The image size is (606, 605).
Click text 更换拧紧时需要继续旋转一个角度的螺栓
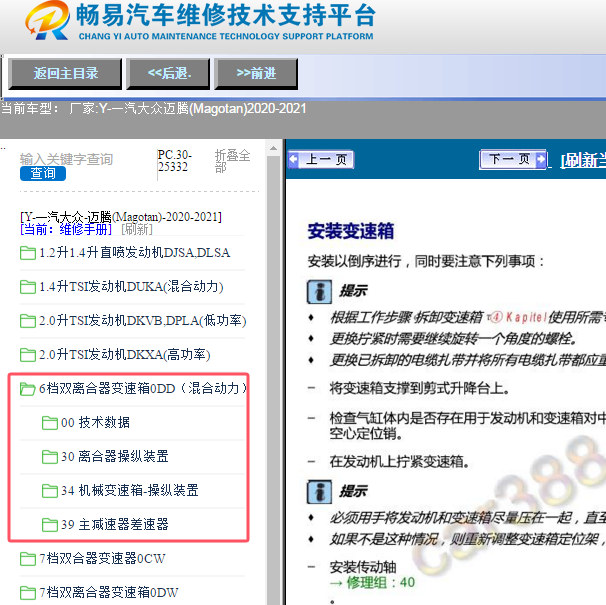[x=453, y=339]
